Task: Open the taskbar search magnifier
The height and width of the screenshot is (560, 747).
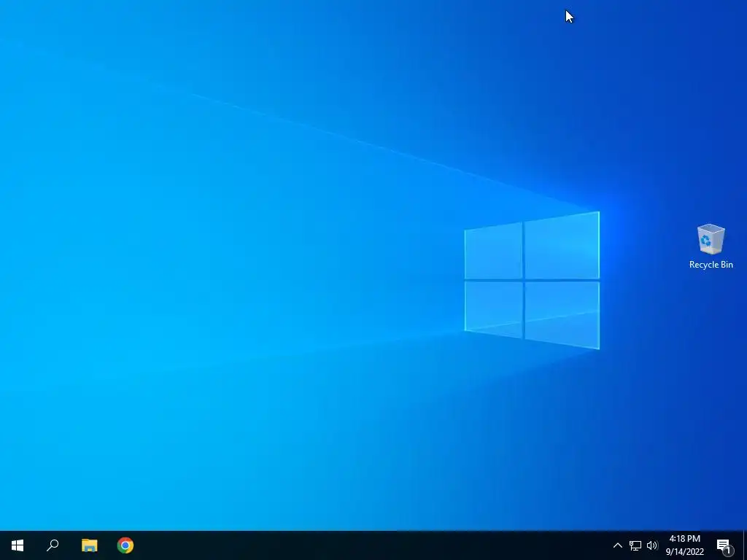Action: tap(53, 545)
